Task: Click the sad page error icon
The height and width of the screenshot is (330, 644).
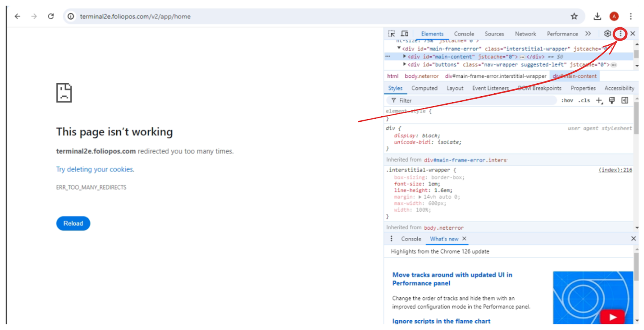Action: 64,93
